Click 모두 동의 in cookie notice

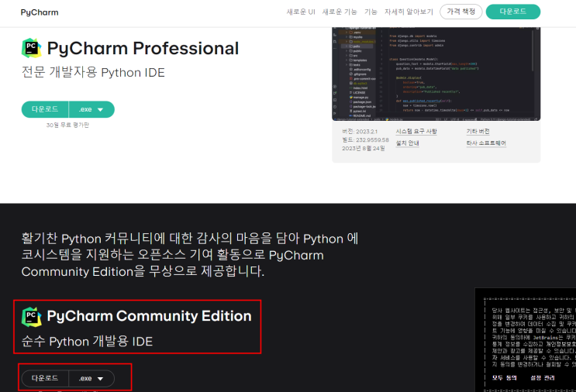(505, 378)
